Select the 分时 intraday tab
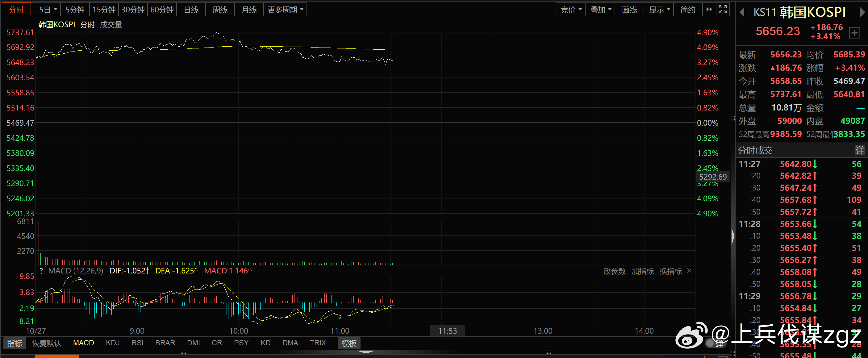 [16, 10]
